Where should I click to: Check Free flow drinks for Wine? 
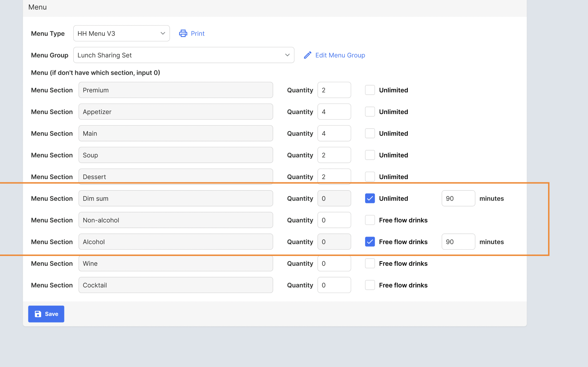point(370,263)
